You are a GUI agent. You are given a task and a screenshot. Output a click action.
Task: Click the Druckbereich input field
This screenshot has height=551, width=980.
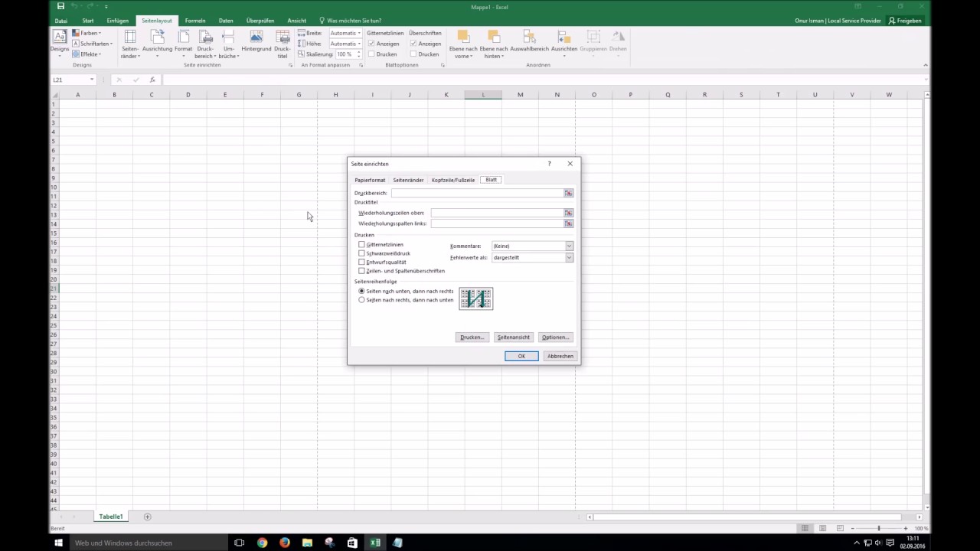pos(477,193)
